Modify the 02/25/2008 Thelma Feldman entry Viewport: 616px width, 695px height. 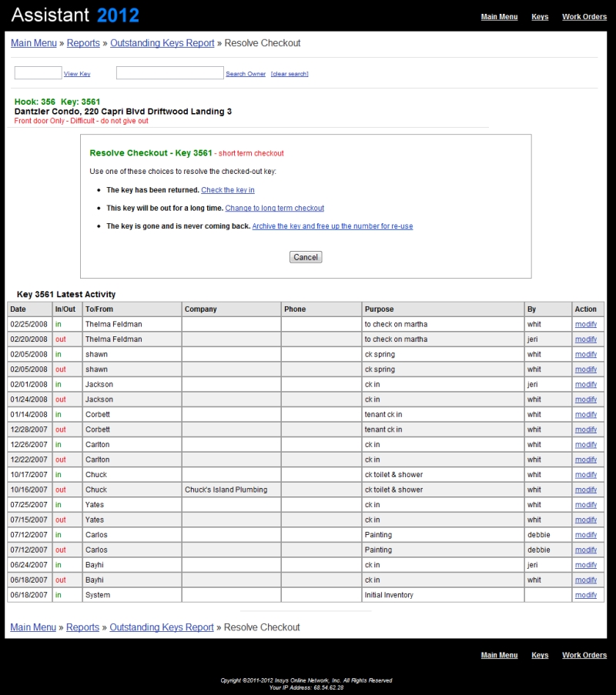(585, 325)
